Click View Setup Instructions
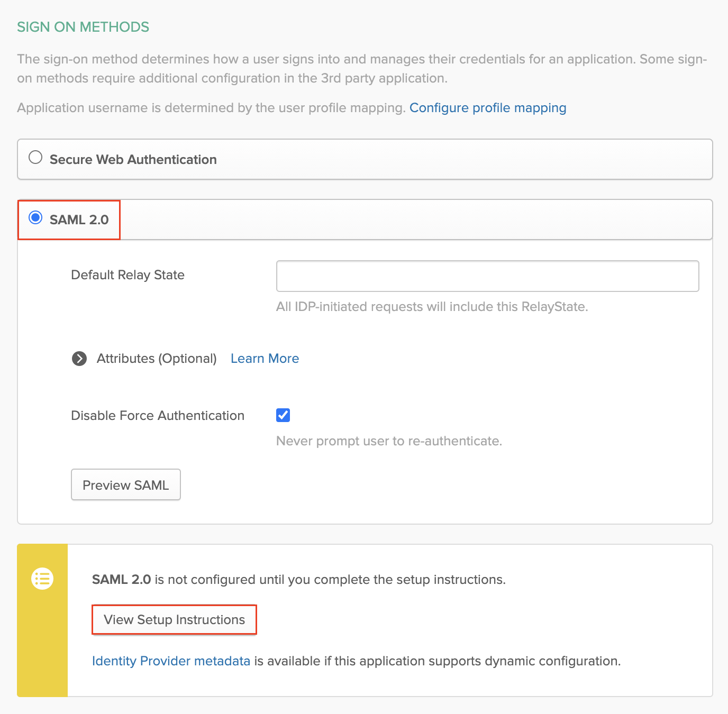The width and height of the screenshot is (728, 714). tap(174, 619)
